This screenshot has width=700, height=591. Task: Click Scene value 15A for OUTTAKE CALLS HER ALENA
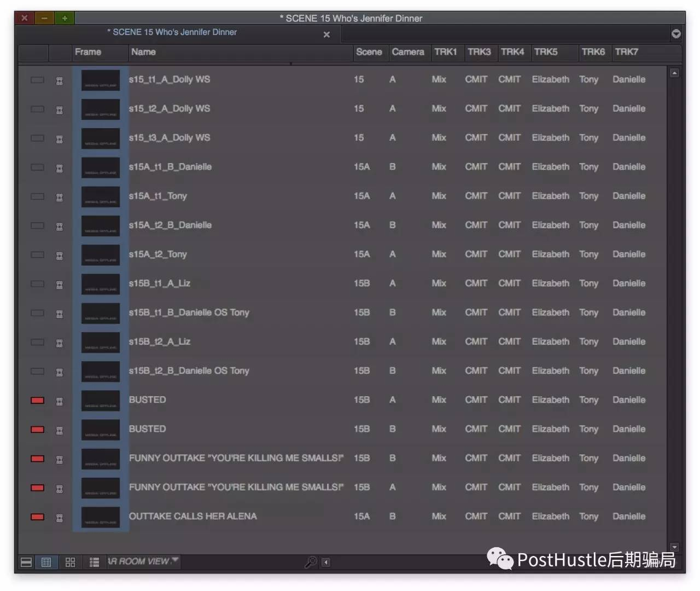pos(362,516)
